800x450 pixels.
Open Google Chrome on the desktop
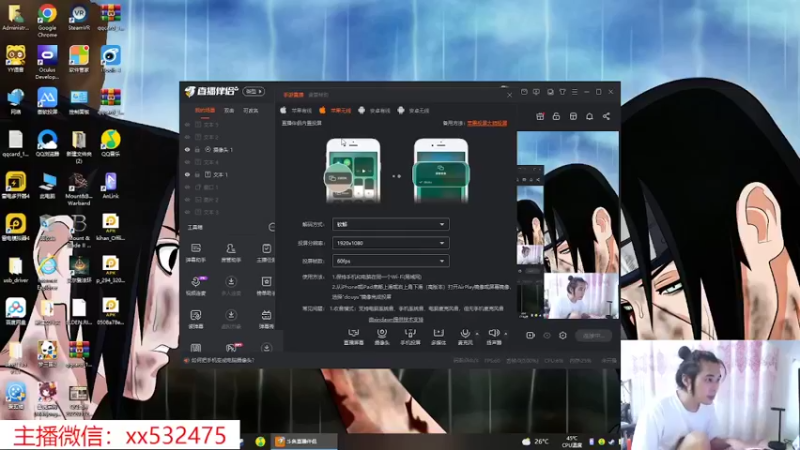[x=47, y=21]
